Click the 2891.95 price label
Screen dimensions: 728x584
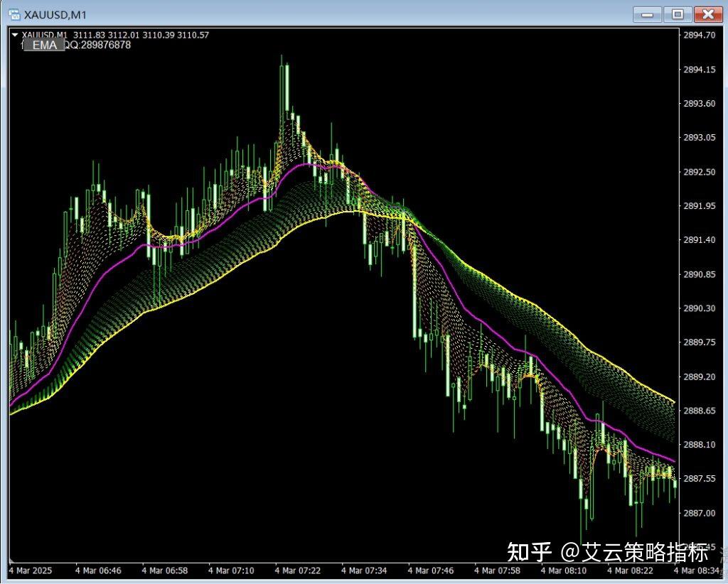click(700, 205)
